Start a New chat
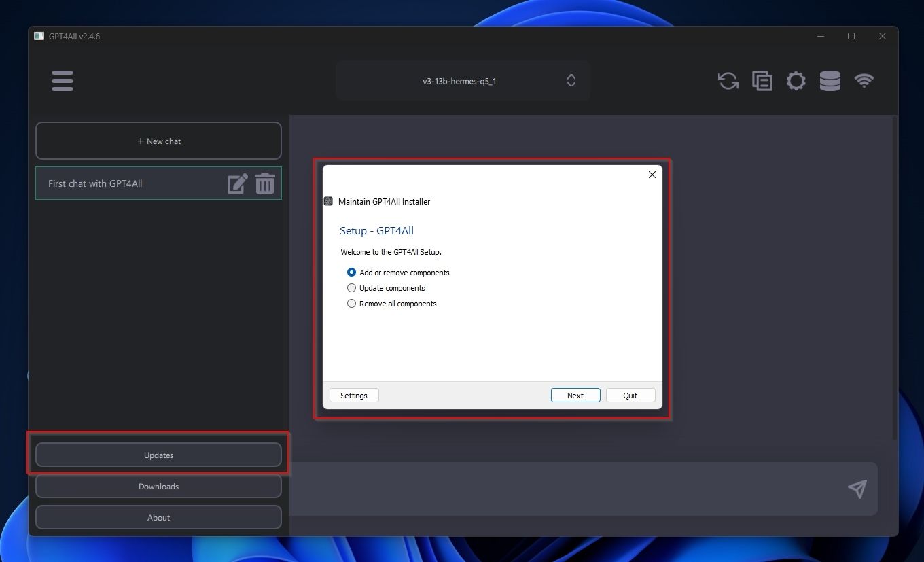The width and height of the screenshot is (924, 562). click(x=158, y=141)
